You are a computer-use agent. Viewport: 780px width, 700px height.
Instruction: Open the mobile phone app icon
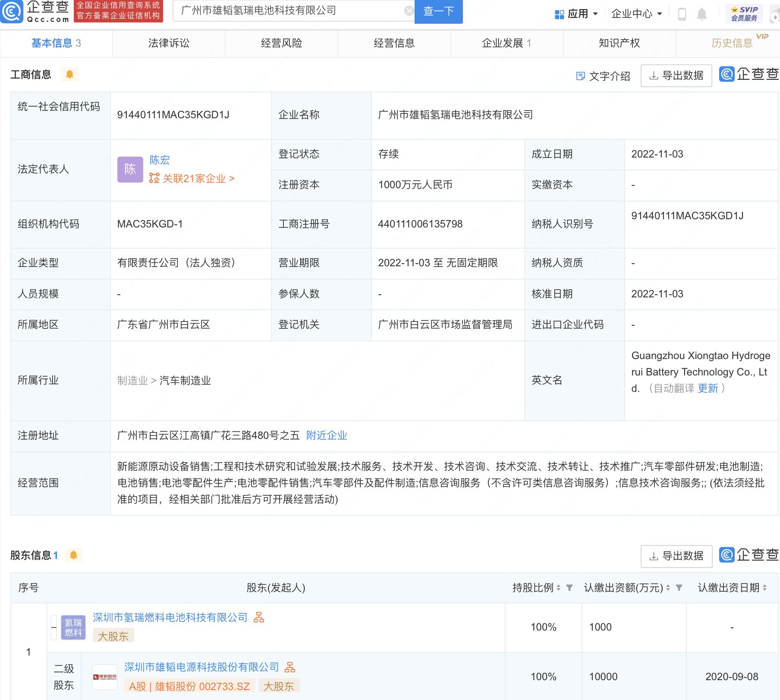pos(682,14)
